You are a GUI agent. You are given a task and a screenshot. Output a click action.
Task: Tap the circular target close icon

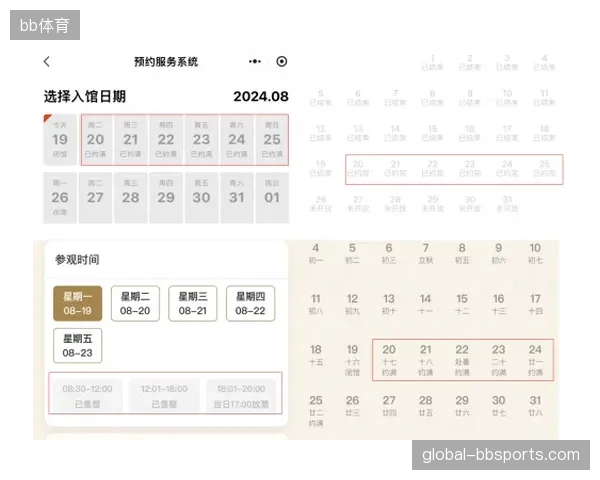(x=282, y=61)
